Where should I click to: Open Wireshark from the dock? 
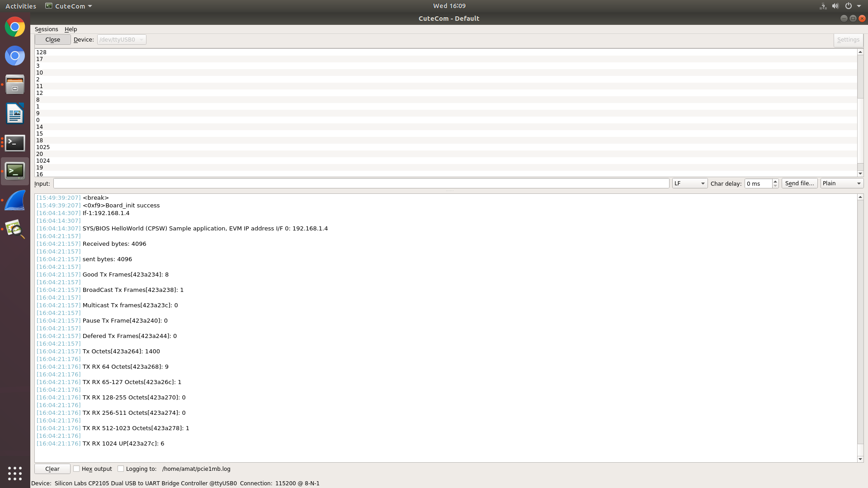click(15, 201)
